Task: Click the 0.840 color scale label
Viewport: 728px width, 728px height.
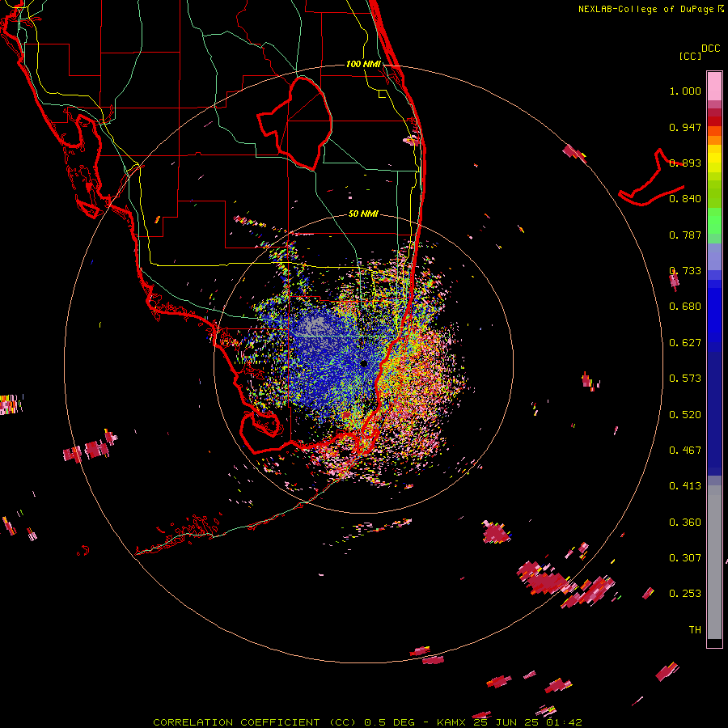Action: pos(685,199)
